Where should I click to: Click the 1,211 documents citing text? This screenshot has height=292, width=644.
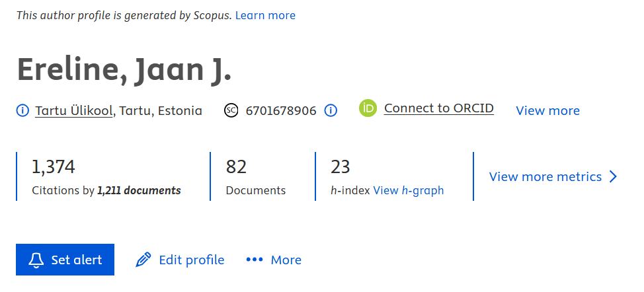(139, 190)
